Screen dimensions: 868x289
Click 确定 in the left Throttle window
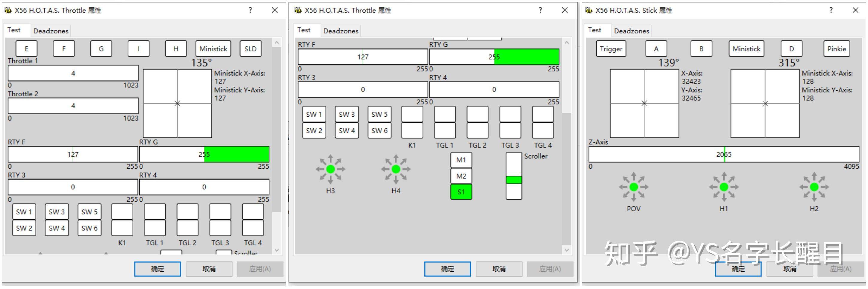[157, 269]
